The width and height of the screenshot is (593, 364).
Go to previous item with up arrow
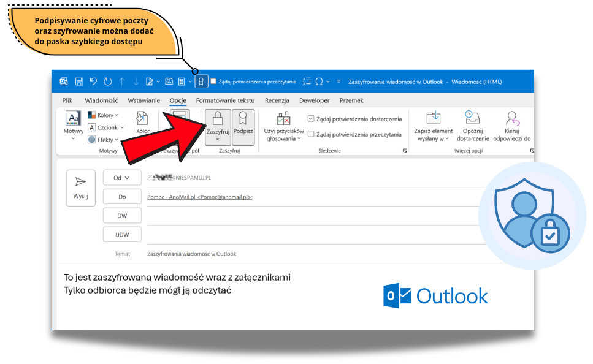(x=122, y=82)
